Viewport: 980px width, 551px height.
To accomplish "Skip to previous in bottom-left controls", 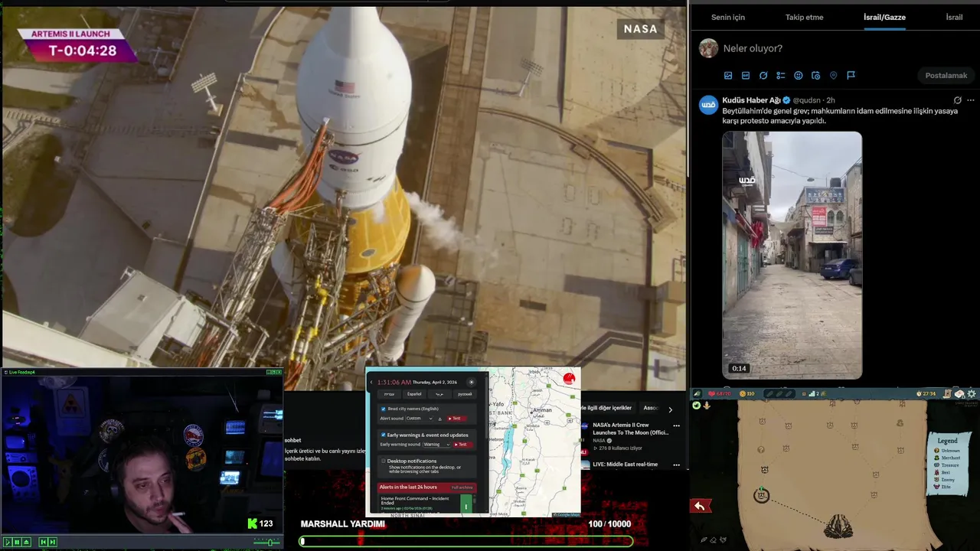I will click(43, 542).
